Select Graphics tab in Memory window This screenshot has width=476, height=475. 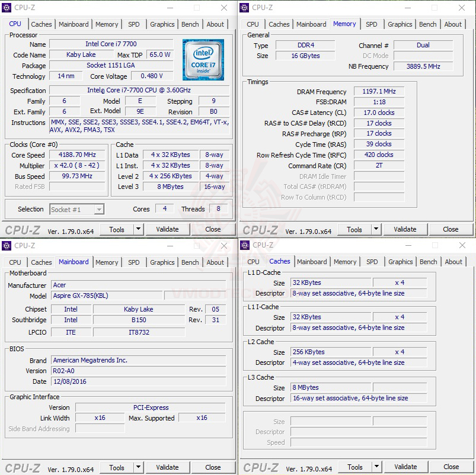coord(400,24)
